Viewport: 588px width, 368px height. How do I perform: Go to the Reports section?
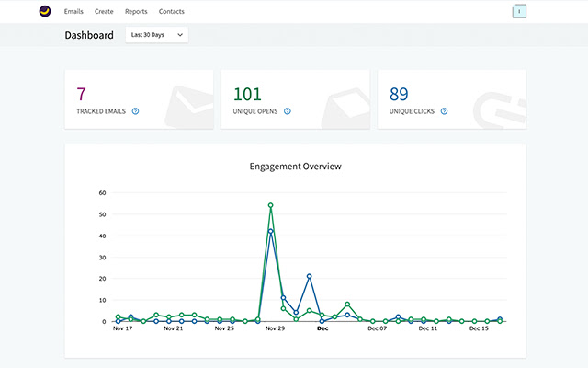136,12
